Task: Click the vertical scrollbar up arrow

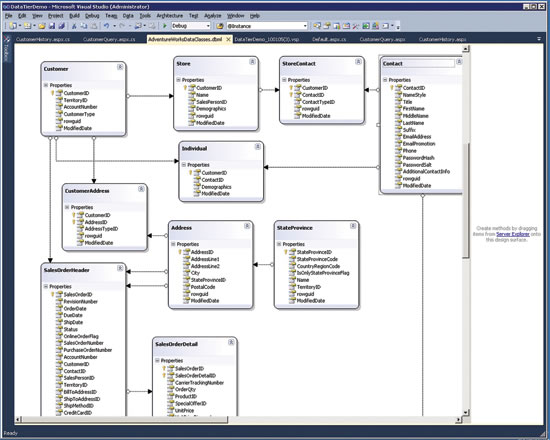Action: point(465,49)
